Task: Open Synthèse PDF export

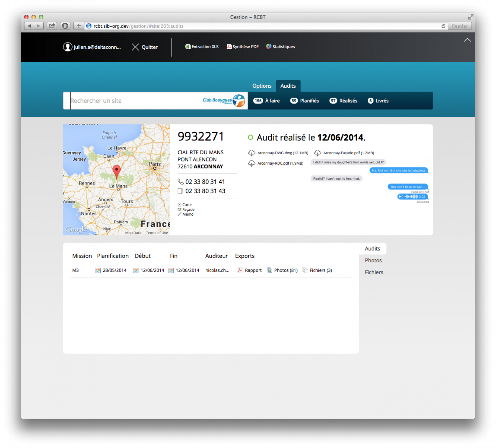Action: (243, 47)
